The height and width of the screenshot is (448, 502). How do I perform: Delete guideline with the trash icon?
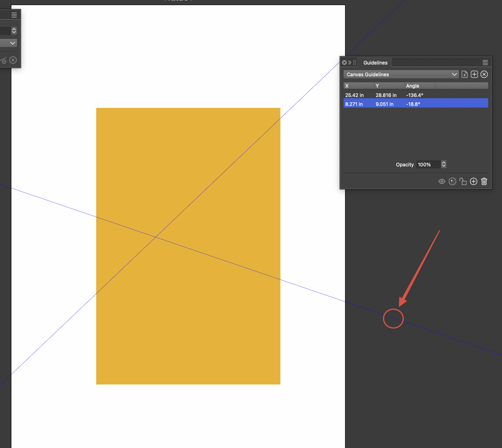[484, 181]
